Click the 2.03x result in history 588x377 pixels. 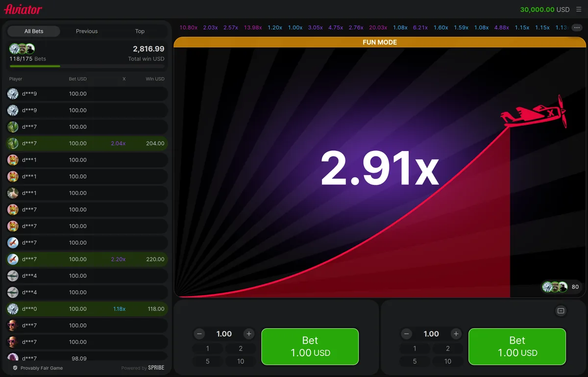(210, 27)
